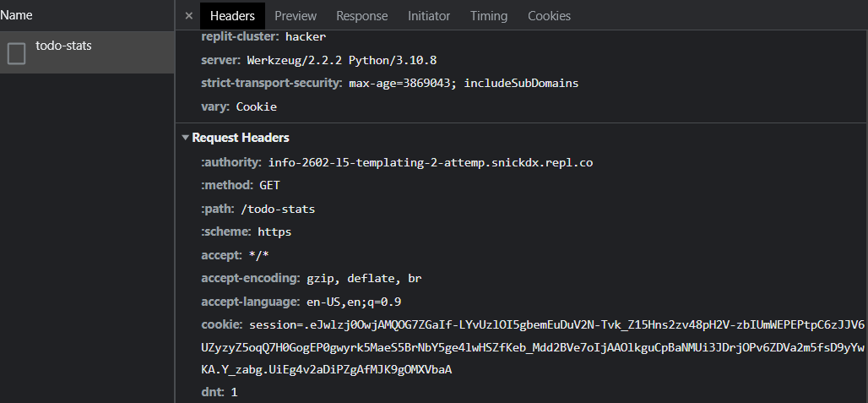868x403 pixels.
Task: Open the Cookies tab
Action: pos(549,16)
